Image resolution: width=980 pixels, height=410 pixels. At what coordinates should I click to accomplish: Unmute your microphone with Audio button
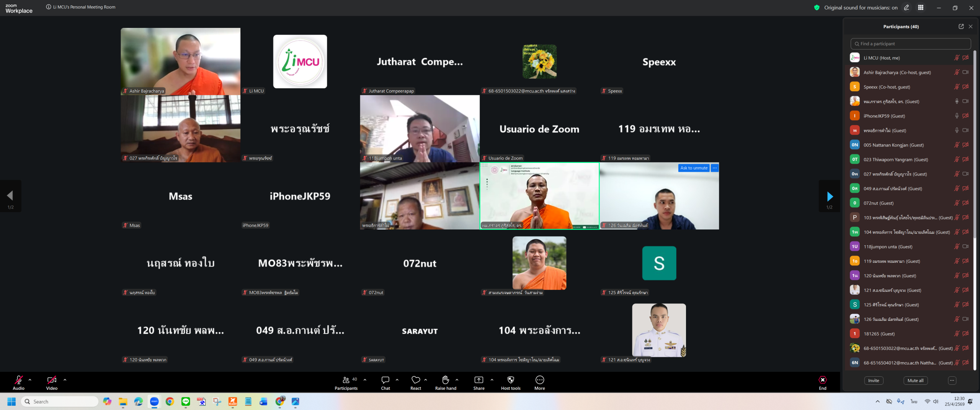click(x=18, y=382)
